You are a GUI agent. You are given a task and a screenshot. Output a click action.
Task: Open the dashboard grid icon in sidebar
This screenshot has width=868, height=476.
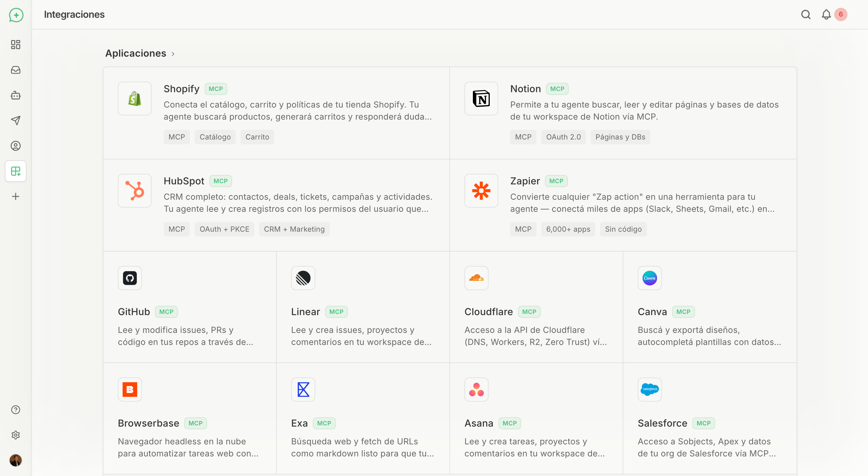[x=15, y=45]
